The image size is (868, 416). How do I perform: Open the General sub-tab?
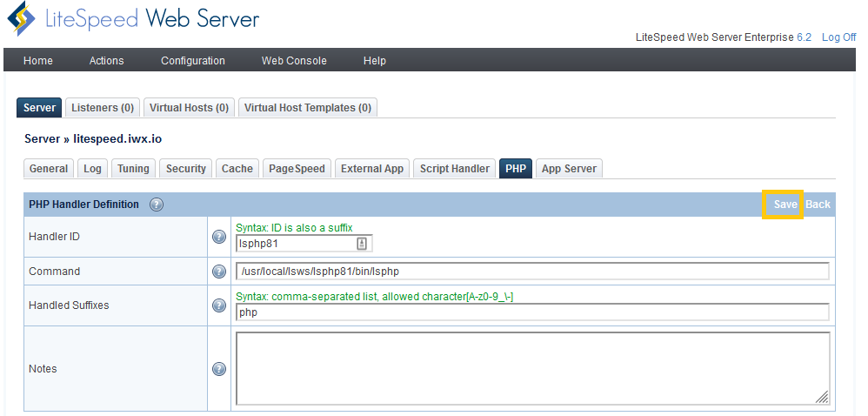(49, 168)
